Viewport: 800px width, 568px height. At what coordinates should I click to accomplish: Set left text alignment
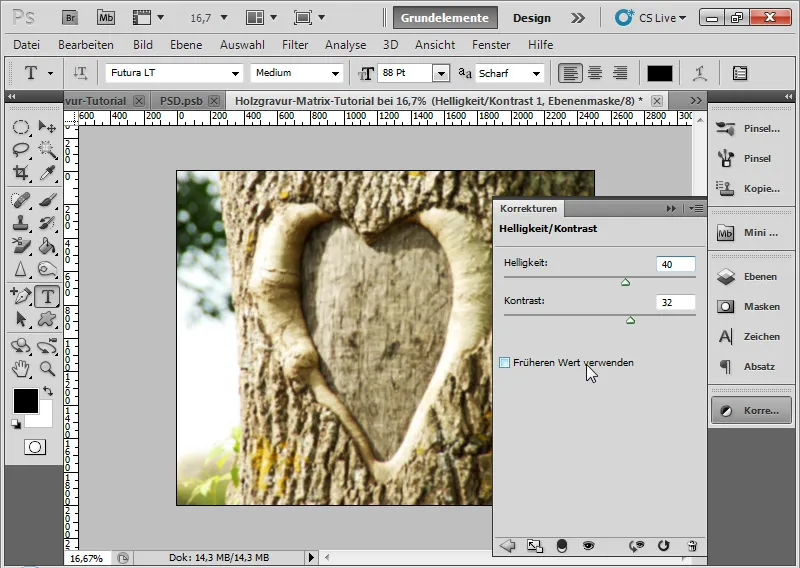pyautogui.click(x=570, y=73)
